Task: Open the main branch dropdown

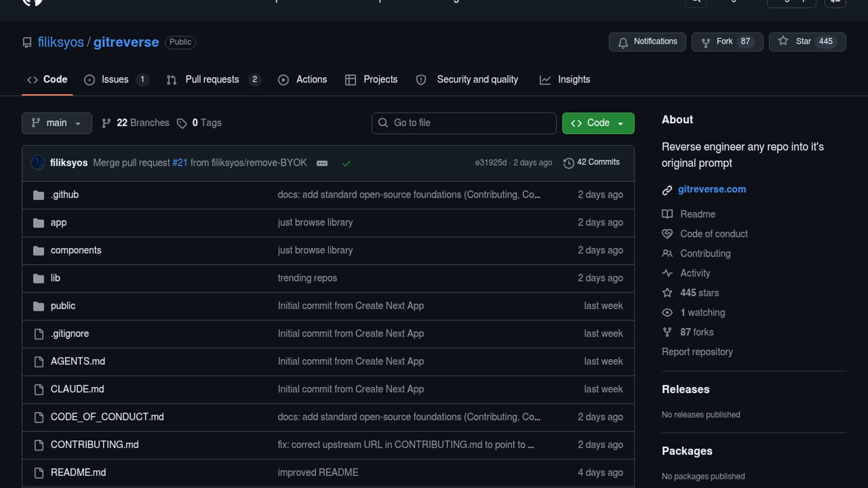Action: click(x=57, y=123)
